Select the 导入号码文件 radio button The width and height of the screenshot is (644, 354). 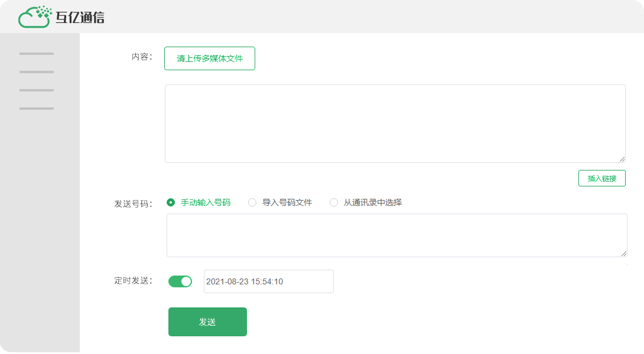pos(252,202)
